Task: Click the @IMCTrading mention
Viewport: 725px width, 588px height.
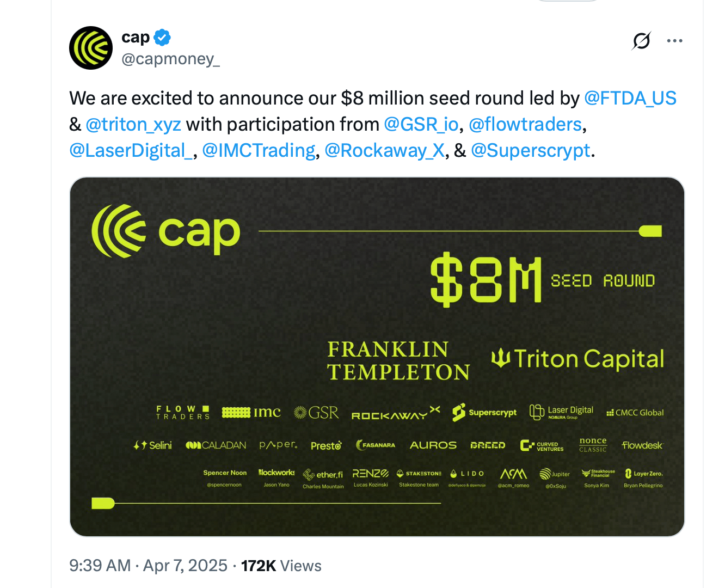Action: (259, 151)
